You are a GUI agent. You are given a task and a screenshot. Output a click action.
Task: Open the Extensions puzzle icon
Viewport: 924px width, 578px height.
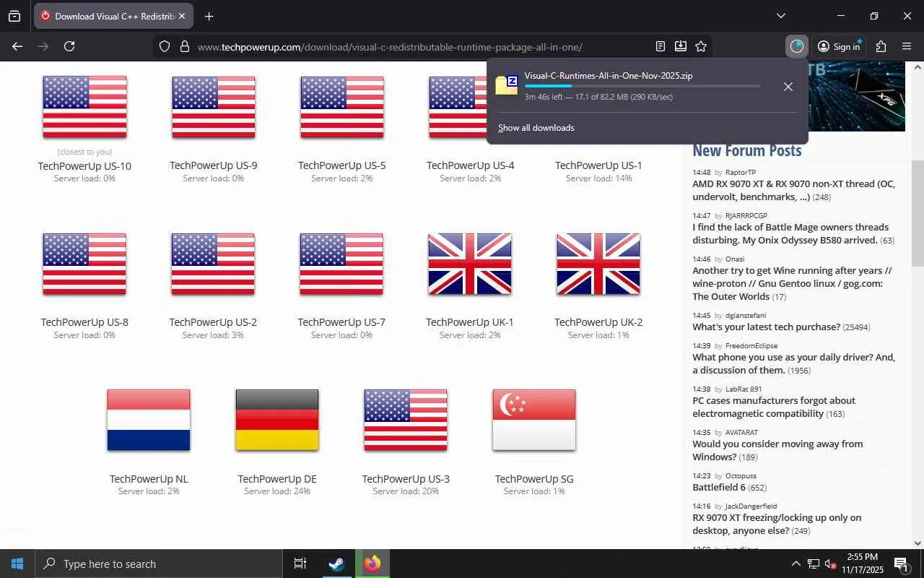point(881,46)
